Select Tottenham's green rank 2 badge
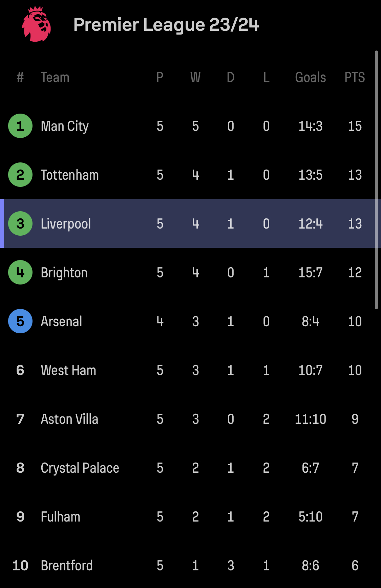 pos(20,175)
